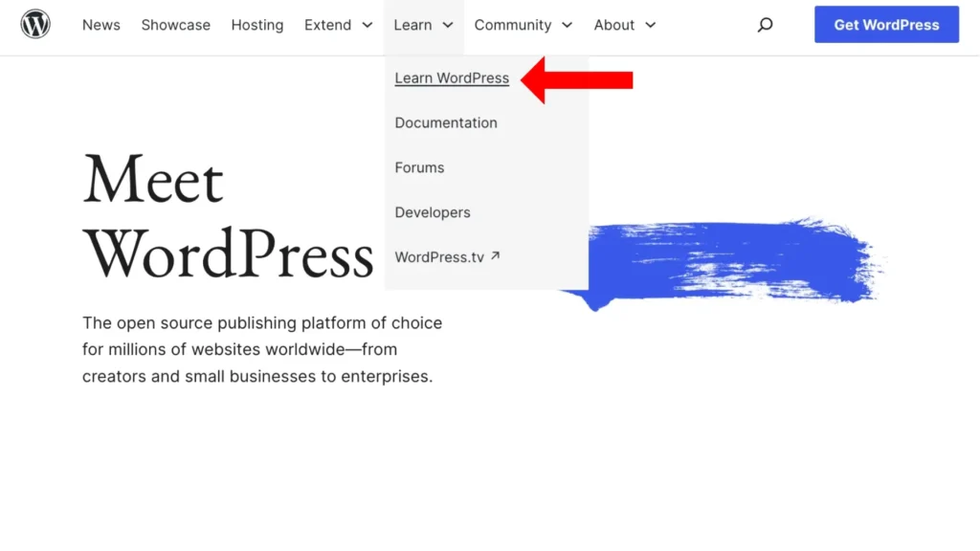Visit Forums from the Learn submenu
Screen dimensions: 980x551
(419, 167)
